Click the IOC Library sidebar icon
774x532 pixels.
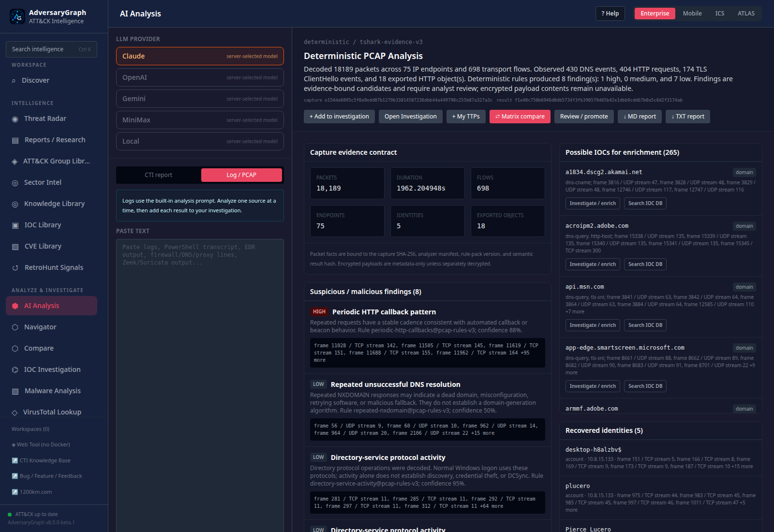point(15,225)
